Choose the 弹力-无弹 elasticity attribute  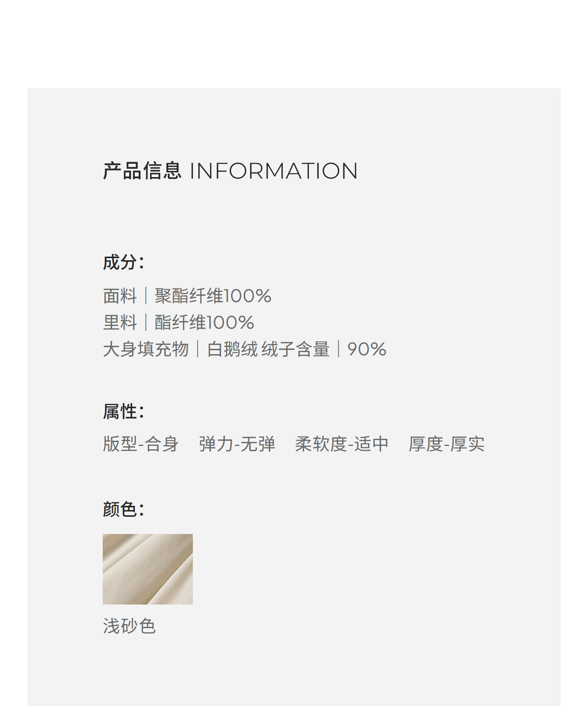237,444
